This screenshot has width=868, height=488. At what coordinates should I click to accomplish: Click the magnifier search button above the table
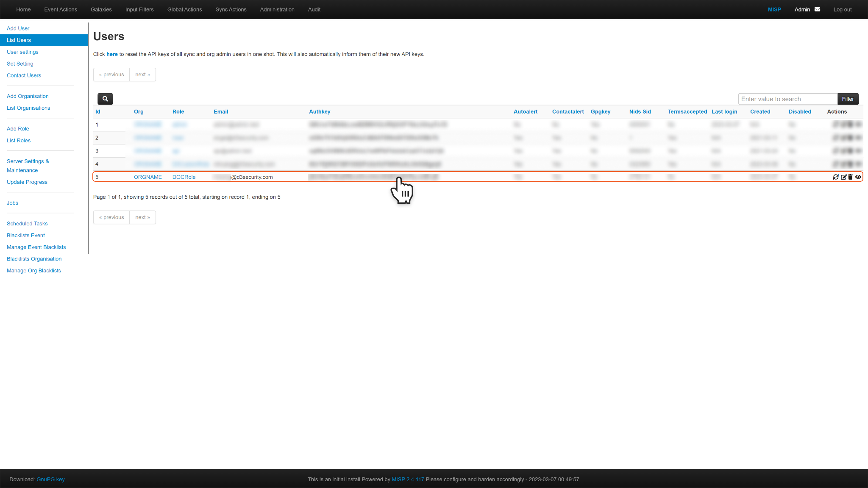pyautogui.click(x=105, y=99)
